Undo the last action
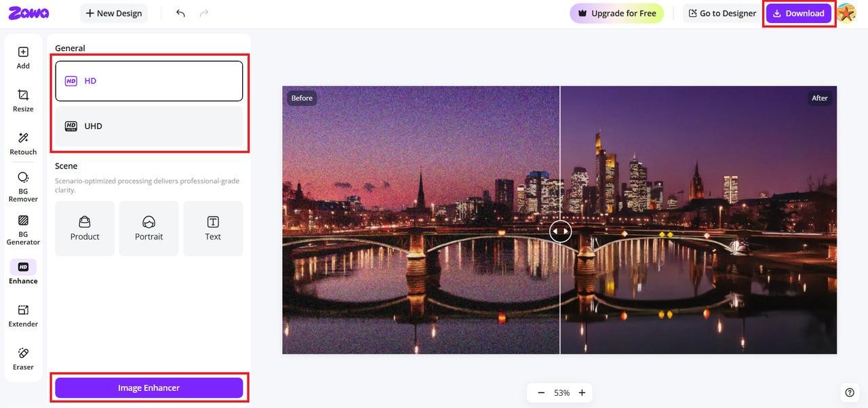Screen dimensions: 868x408 pyautogui.click(x=180, y=13)
